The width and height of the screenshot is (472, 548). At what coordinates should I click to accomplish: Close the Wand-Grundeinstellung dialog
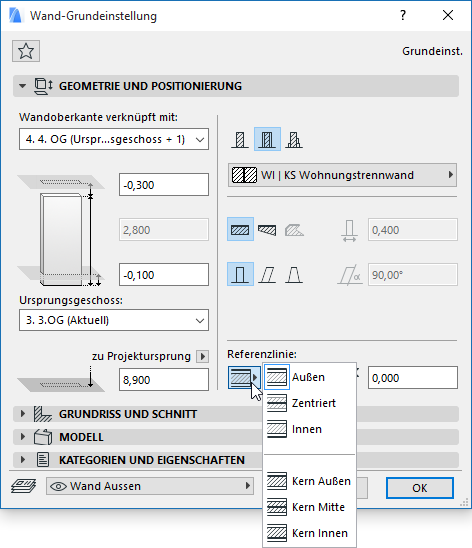point(448,15)
